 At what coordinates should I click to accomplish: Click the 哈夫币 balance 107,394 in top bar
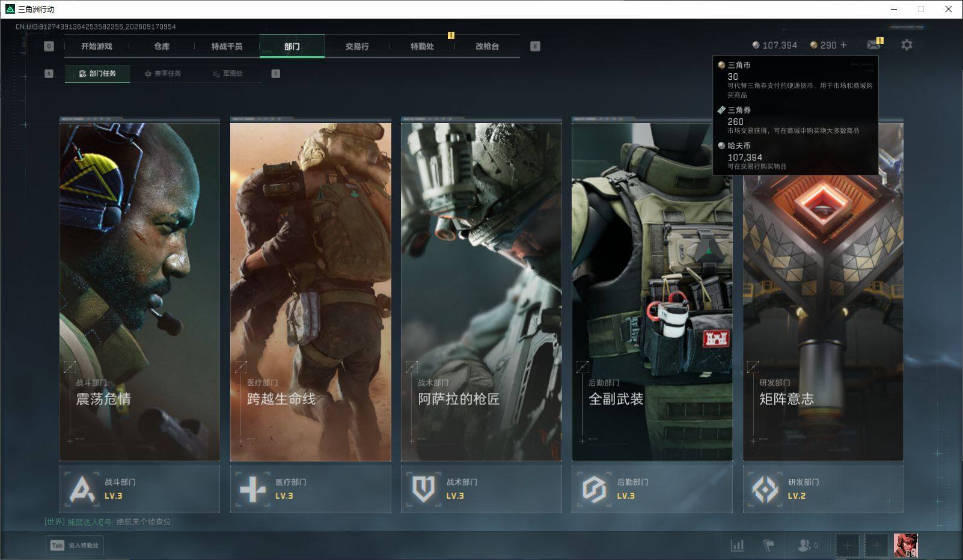(775, 45)
